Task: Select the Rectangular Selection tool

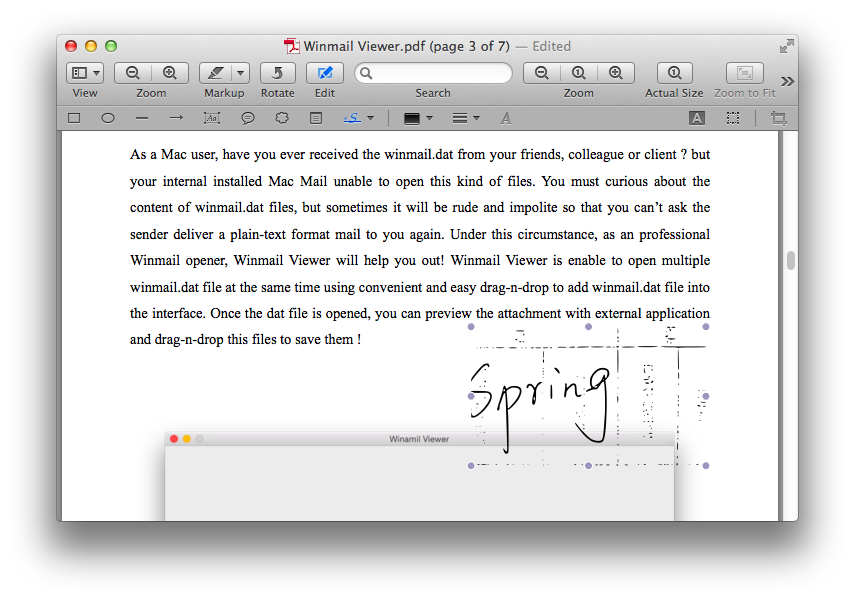Action: pyautogui.click(x=733, y=118)
